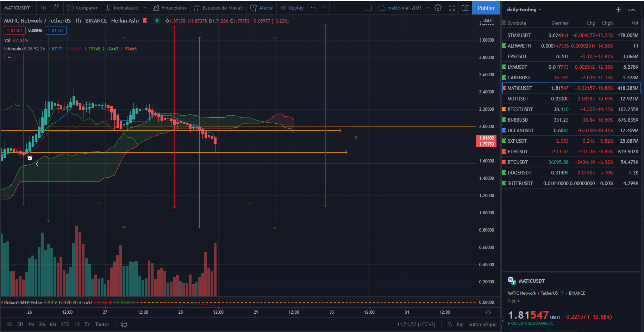This screenshot has height=332, width=644.
Task: Open the candlestick chart style selector
Action: (56, 8)
